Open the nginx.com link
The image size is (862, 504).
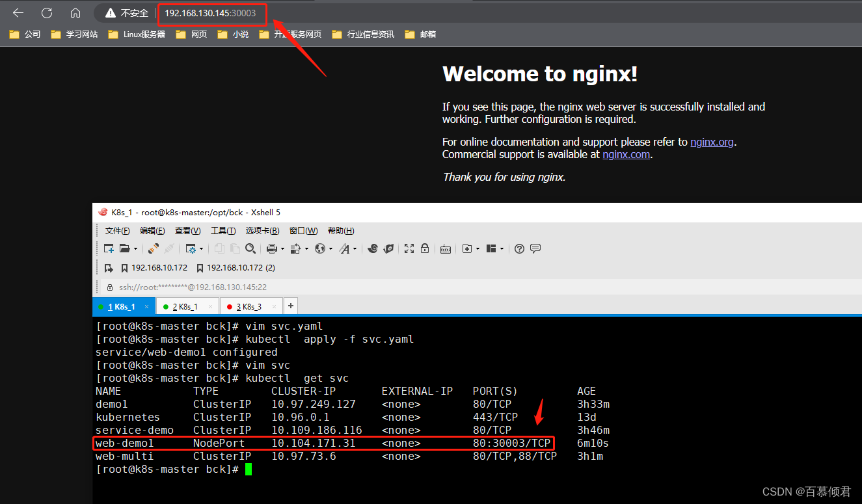click(x=626, y=154)
